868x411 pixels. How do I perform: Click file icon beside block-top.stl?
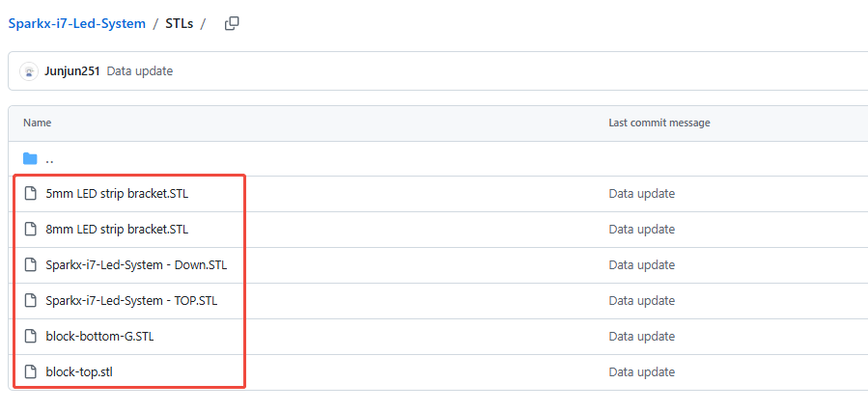(x=31, y=371)
